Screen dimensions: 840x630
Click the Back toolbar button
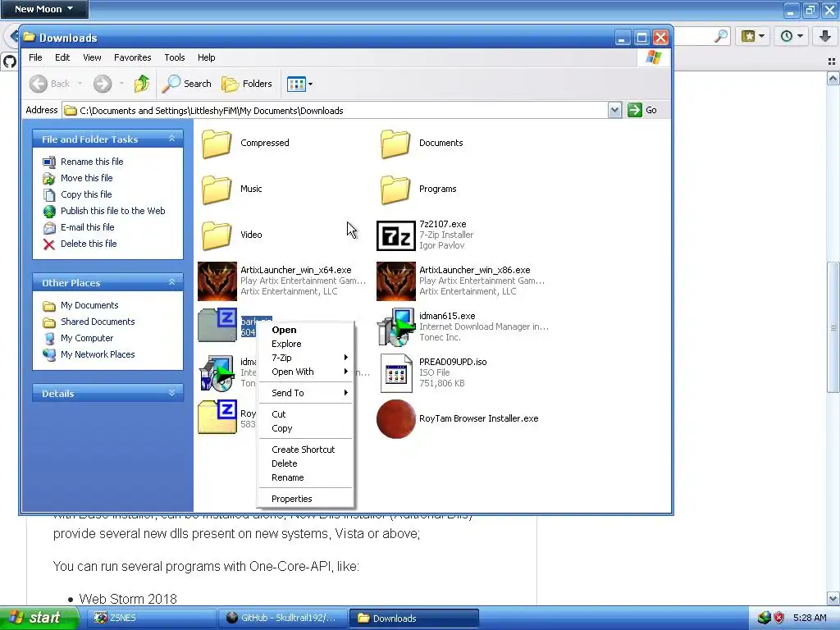coord(50,84)
